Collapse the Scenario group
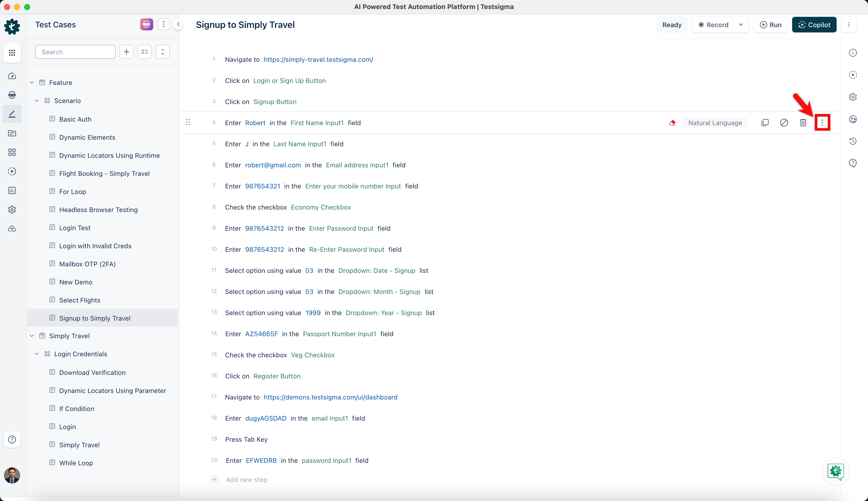868x501 pixels. tap(37, 101)
